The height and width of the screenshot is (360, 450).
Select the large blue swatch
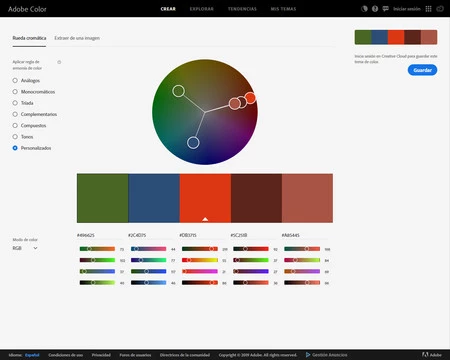(x=154, y=198)
